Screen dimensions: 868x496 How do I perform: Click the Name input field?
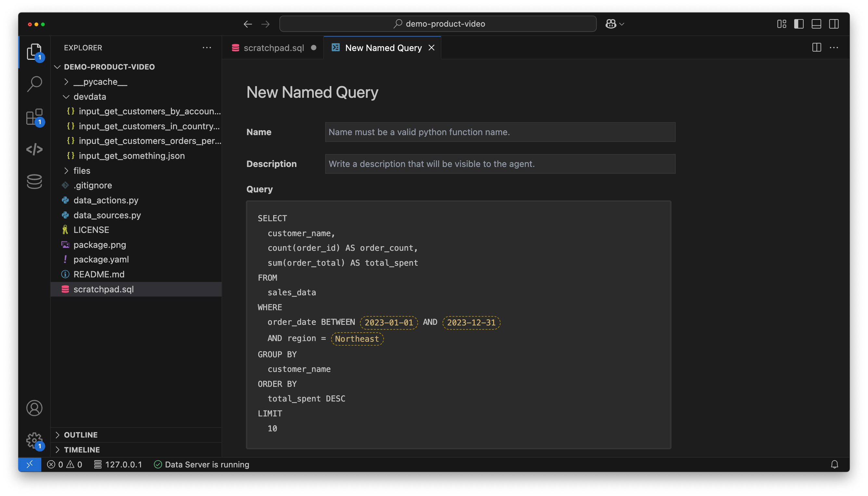point(500,132)
